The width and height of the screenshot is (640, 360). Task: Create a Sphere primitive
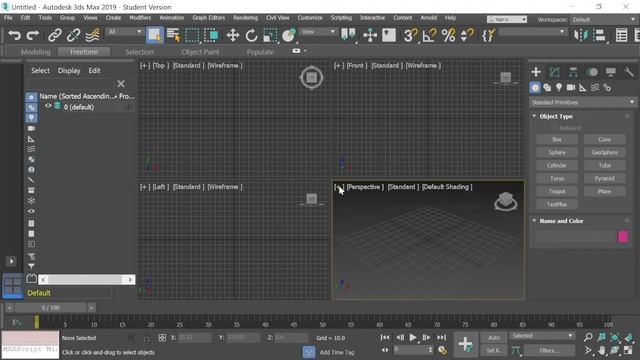tap(557, 153)
